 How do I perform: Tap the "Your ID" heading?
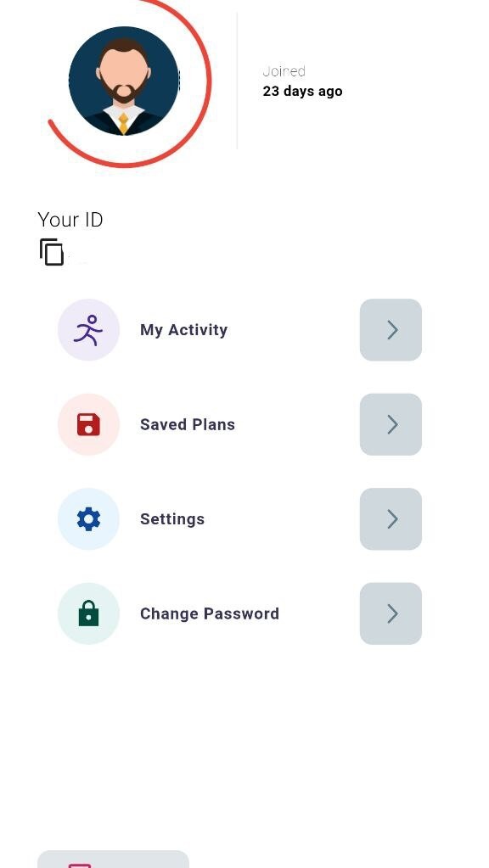click(x=70, y=220)
